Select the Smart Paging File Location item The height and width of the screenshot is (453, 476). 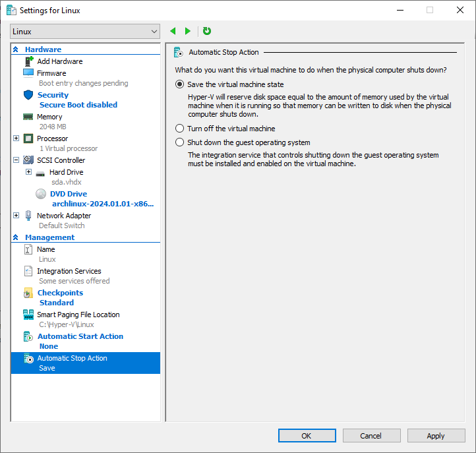coord(78,315)
